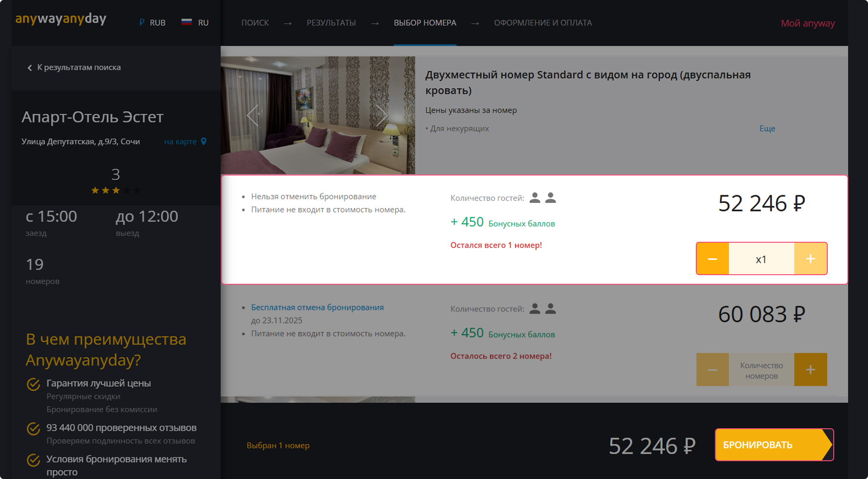Open the RU language selector

point(195,23)
